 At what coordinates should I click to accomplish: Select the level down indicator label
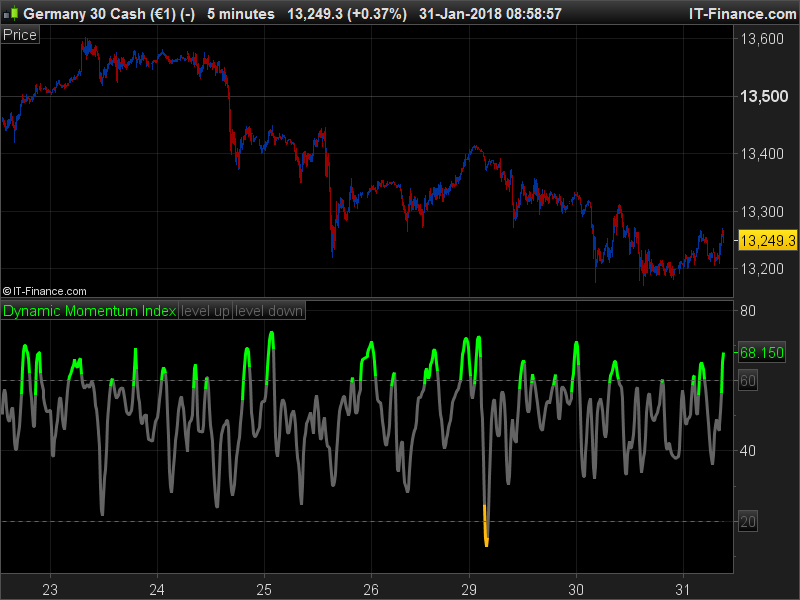click(269, 311)
